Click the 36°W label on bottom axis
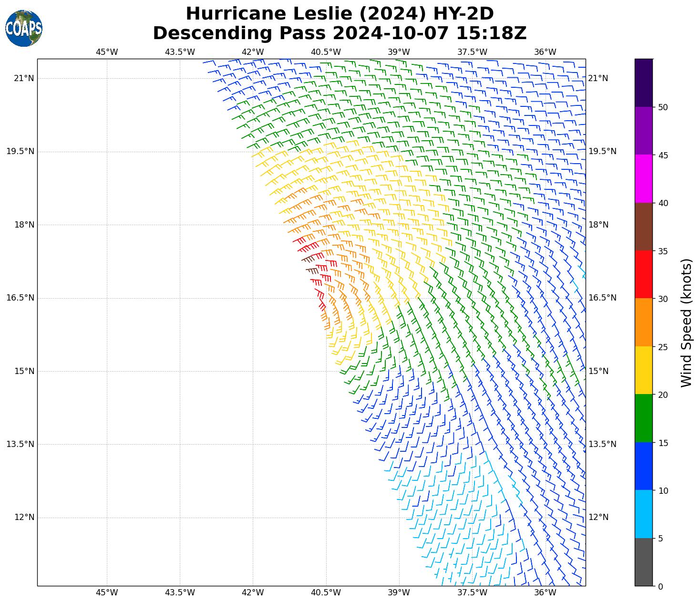 pyautogui.click(x=545, y=593)
